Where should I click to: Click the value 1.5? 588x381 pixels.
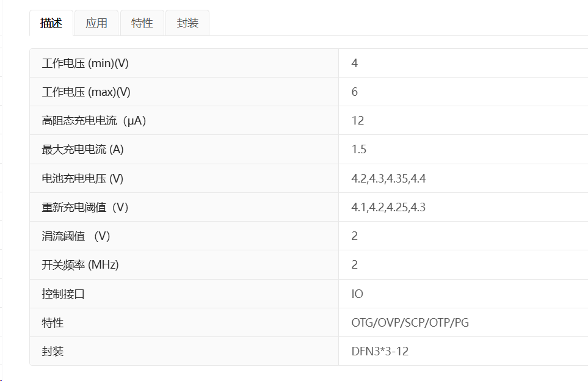(x=359, y=149)
